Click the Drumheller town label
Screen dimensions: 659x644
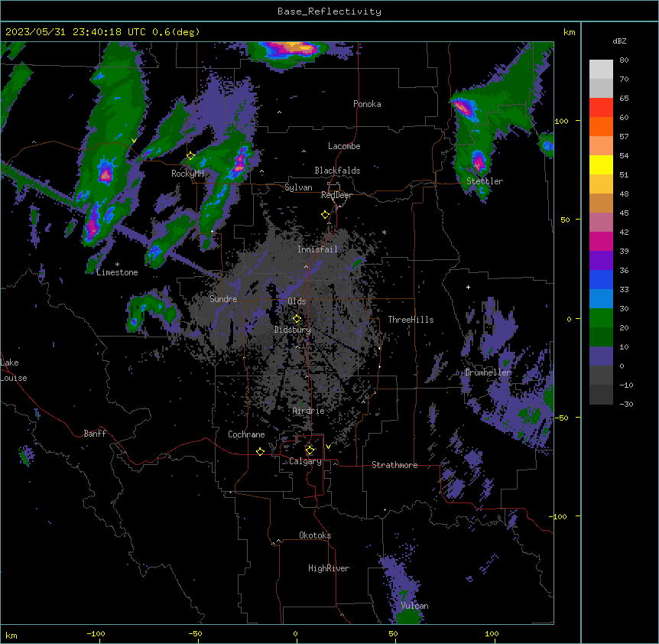pyautogui.click(x=488, y=372)
